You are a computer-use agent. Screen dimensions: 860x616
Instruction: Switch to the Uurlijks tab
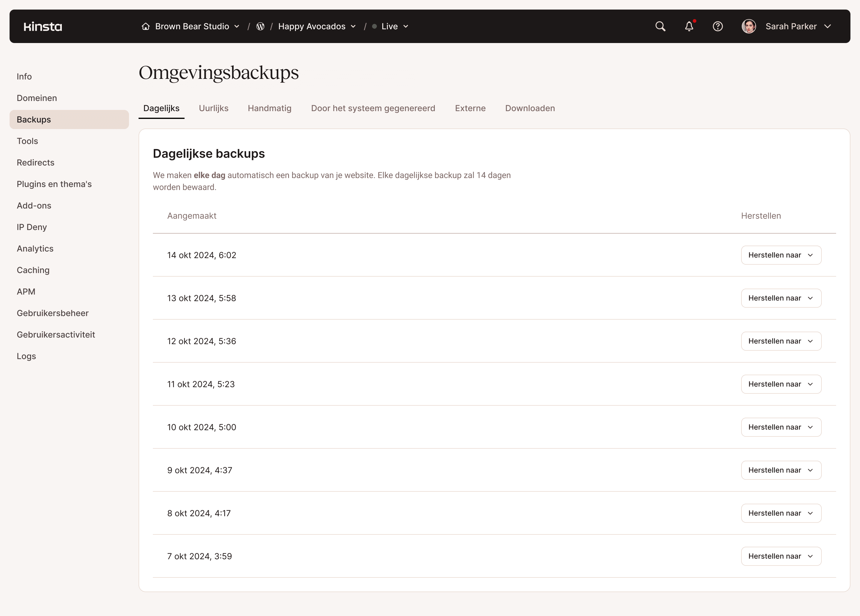214,108
